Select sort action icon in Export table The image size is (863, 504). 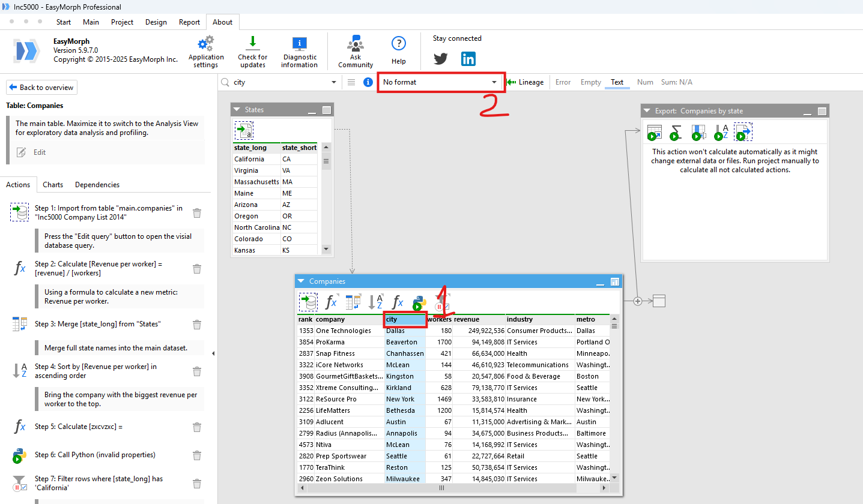pos(721,132)
